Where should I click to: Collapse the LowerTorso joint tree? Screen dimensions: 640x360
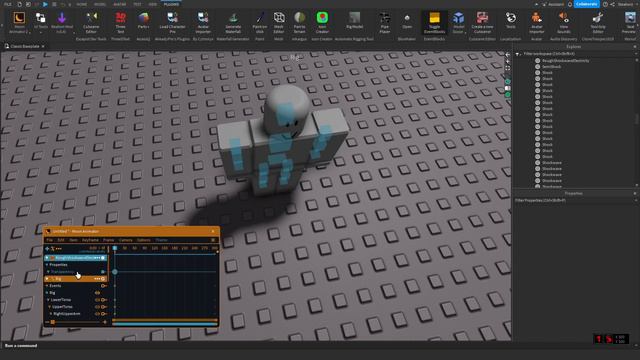48,300
